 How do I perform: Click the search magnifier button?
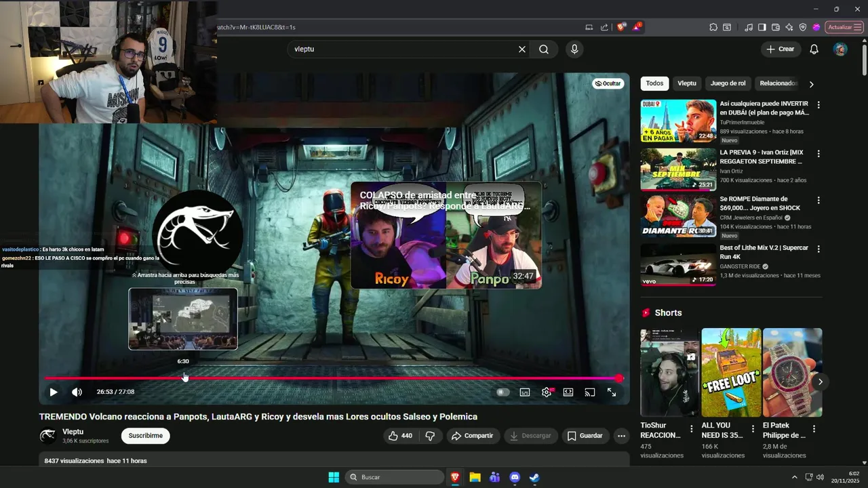(x=544, y=49)
